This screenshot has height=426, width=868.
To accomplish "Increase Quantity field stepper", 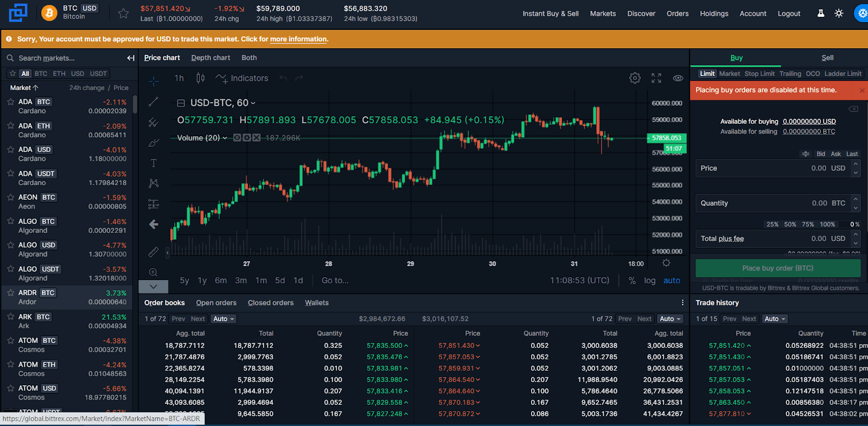I will (856, 199).
